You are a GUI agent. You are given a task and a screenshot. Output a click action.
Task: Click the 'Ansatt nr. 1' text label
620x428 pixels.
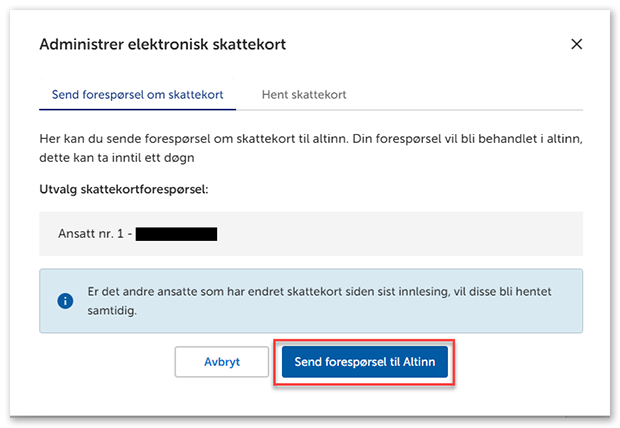tap(94, 235)
